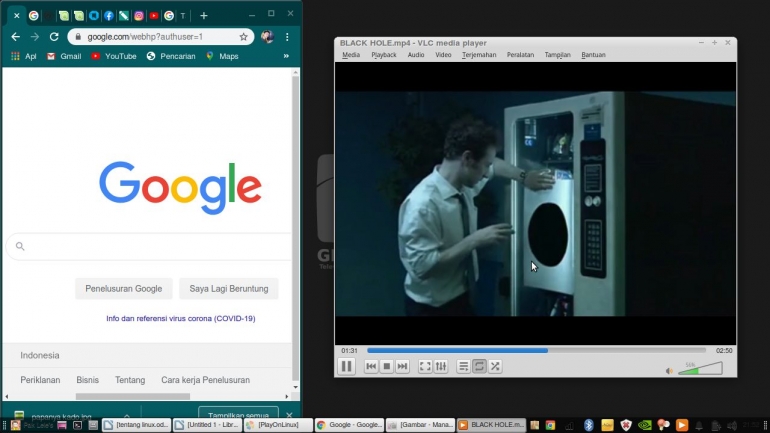Open the VLC Bantuan menu
The image size is (770, 433).
click(593, 55)
